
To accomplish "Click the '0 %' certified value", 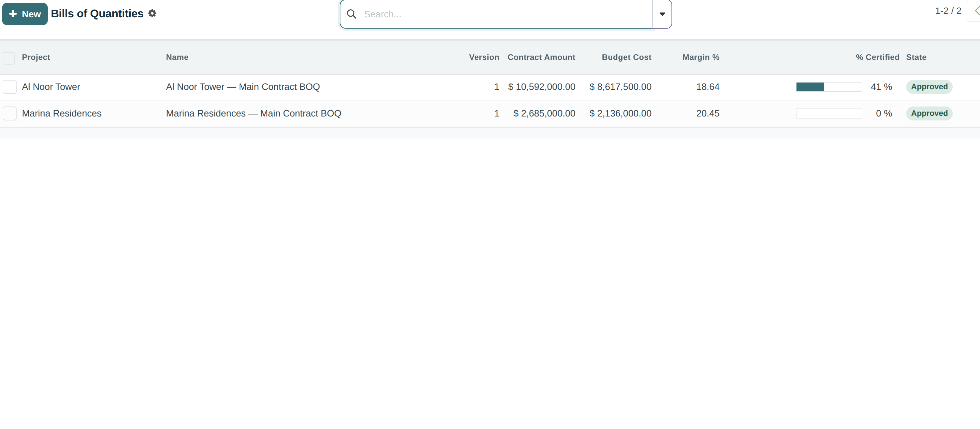I will pyautogui.click(x=884, y=113).
